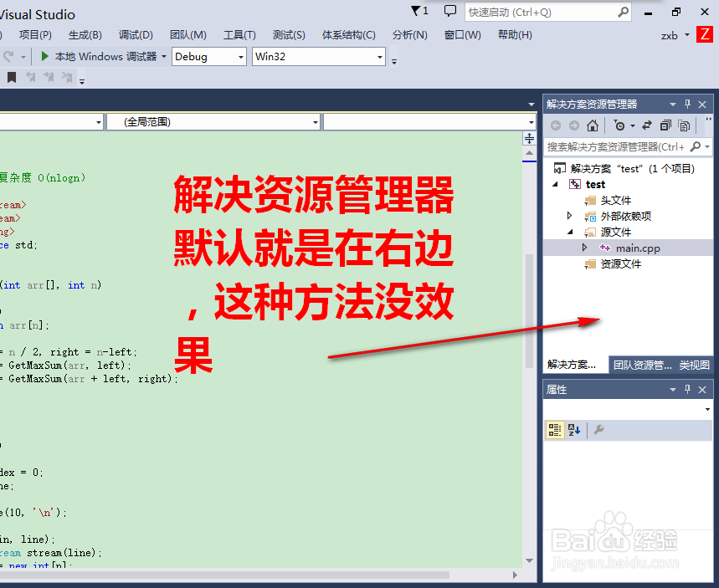The width and height of the screenshot is (719, 588).
Task: Toggle auto-hide pin on 解决方案资源管理器
Action: pyautogui.click(x=687, y=104)
